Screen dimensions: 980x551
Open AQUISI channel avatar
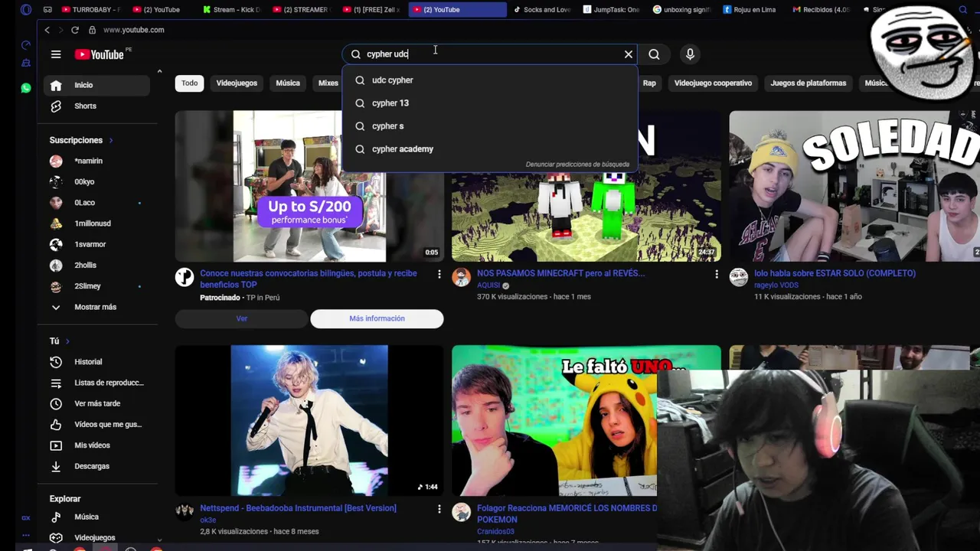pyautogui.click(x=461, y=277)
